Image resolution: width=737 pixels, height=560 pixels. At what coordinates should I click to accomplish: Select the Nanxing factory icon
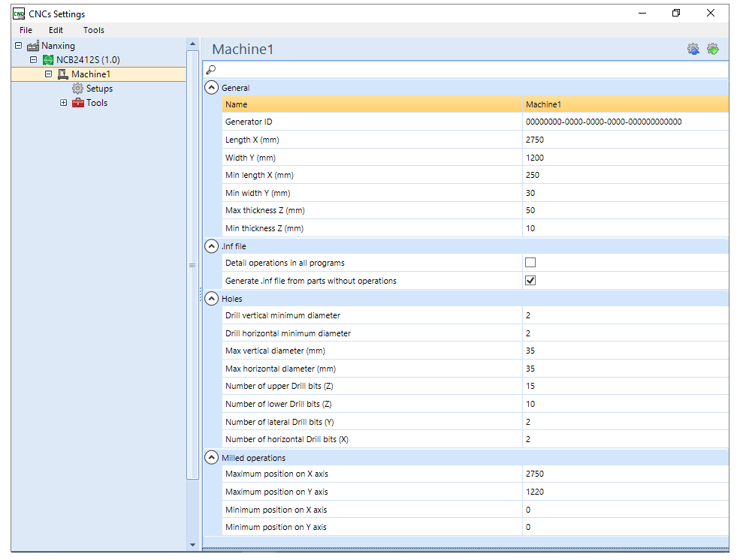tap(33, 46)
